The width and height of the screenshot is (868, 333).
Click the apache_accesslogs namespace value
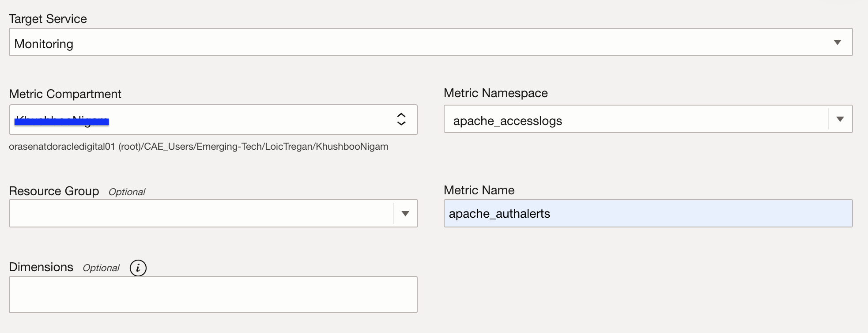(507, 121)
